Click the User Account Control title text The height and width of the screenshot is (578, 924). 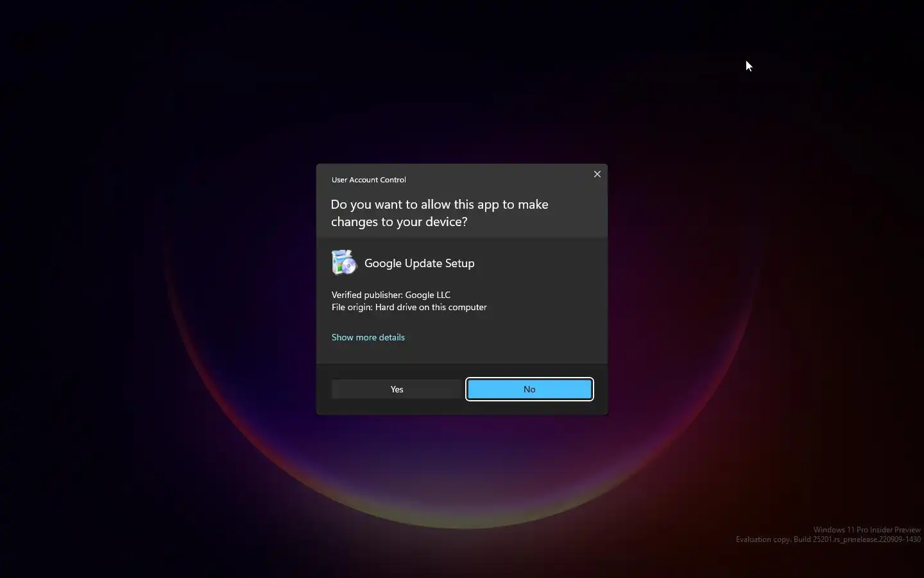pos(368,180)
